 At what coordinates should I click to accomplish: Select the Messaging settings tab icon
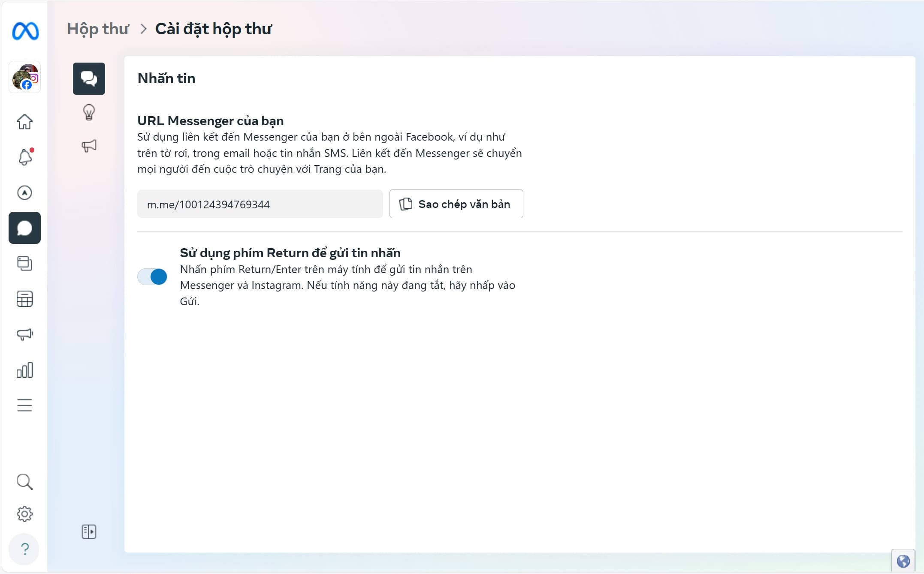coord(89,79)
